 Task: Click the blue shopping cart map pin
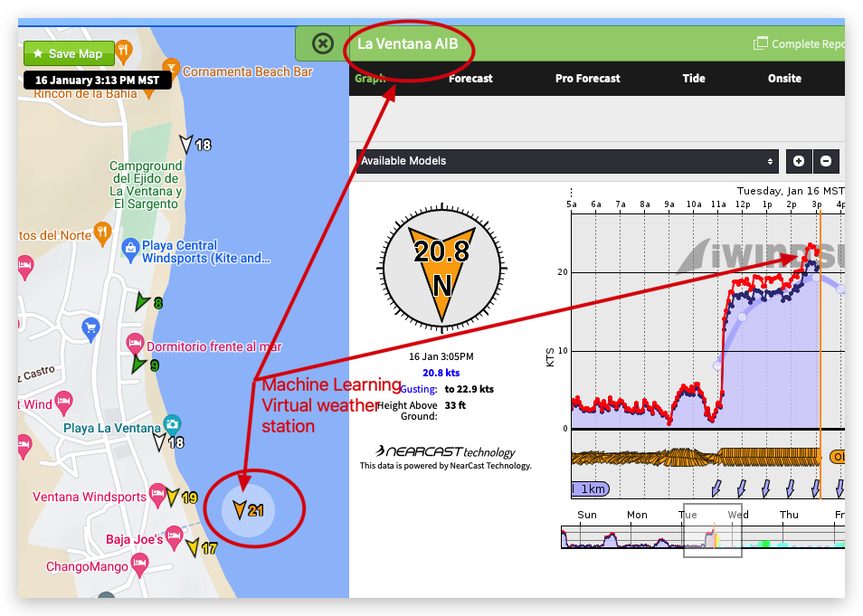(90, 328)
